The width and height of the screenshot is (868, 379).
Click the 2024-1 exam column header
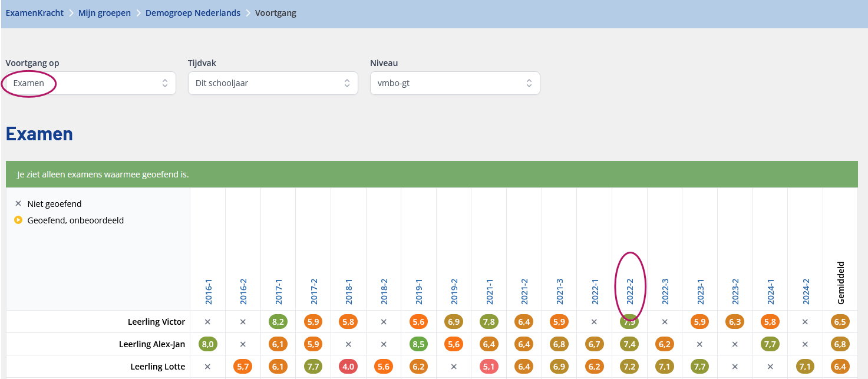770,292
